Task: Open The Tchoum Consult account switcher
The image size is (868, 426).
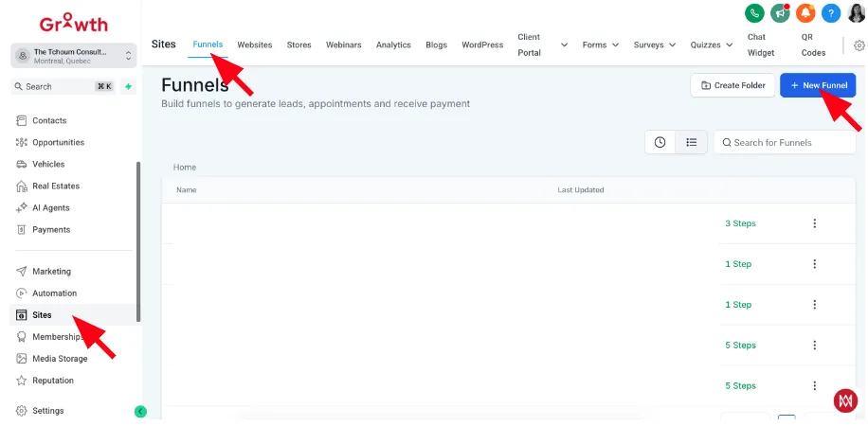Action: 74,56
